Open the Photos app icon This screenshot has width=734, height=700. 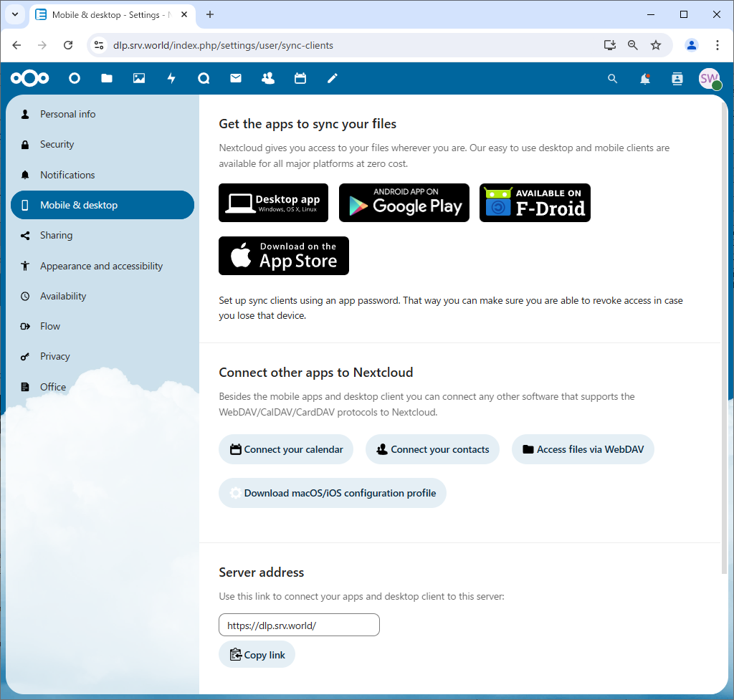coord(139,78)
